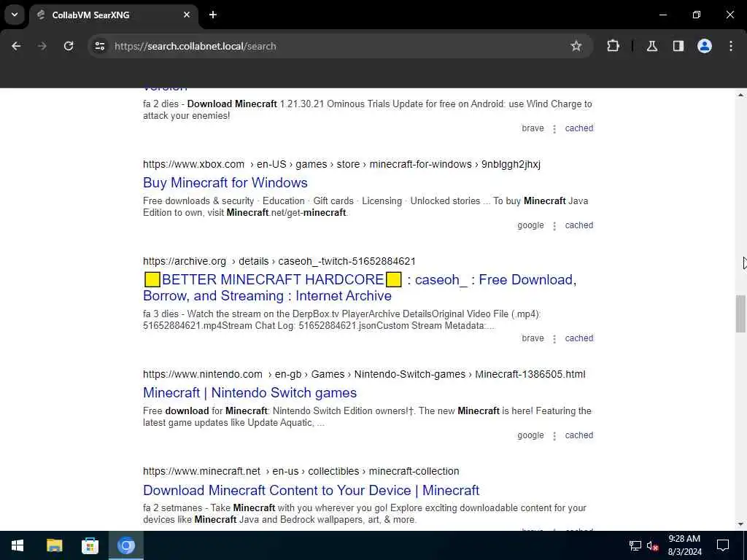Viewport: 747px width, 560px height.
Task: Open the taskbar clock showing 9:28 AM
Action: tap(684, 545)
